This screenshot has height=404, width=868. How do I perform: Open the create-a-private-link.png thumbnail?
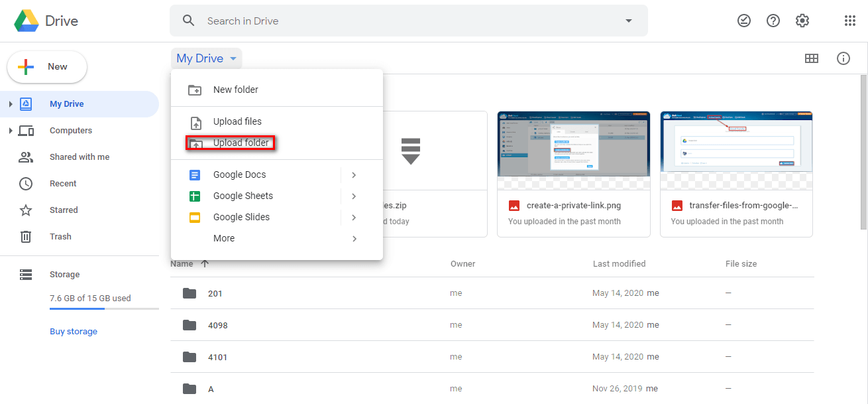[x=574, y=151]
